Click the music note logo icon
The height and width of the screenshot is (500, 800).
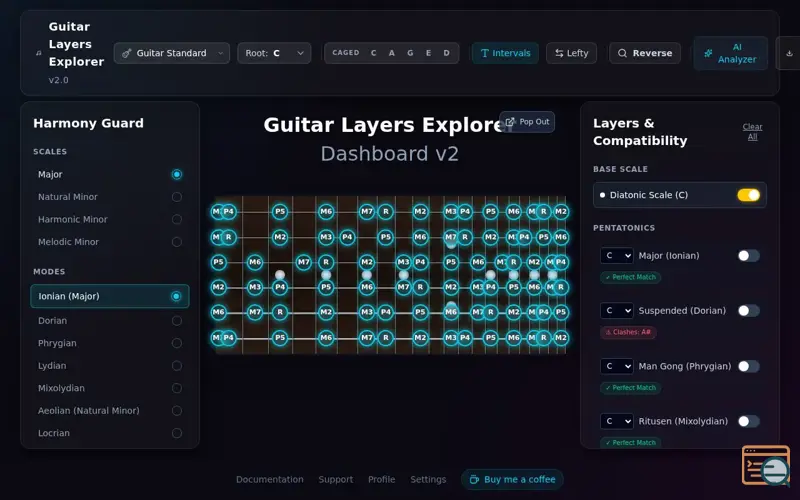[x=38, y=53]
